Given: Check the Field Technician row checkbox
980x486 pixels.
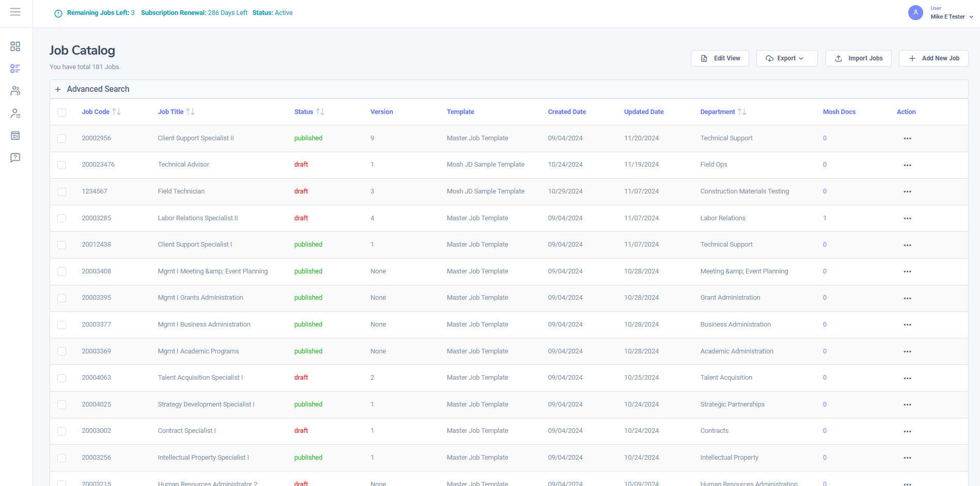Looking at the screenshot, I should pos(62,191).
